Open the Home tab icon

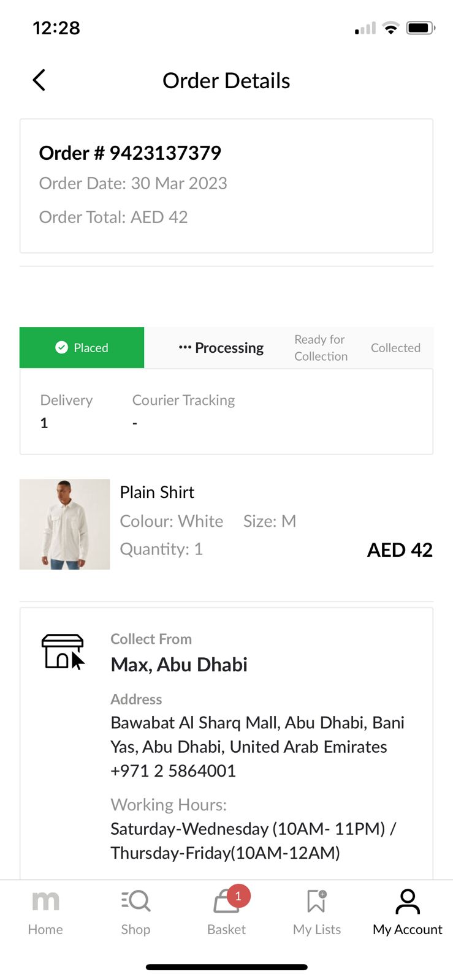pyautogui.click(x=45, y=901)
